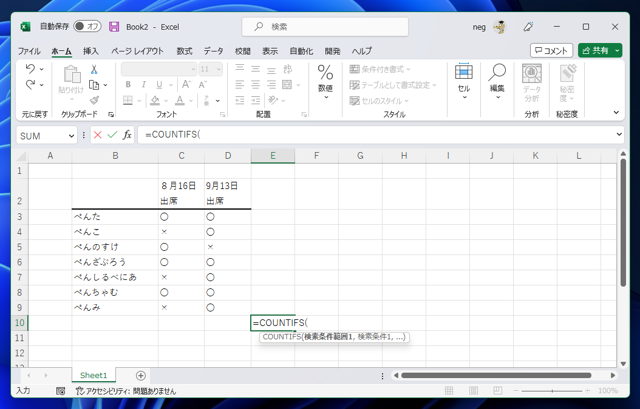This screenshot has width=640, height=409.
Task: Open the Data tab
Action: pyautogui.click(x=213, y=51)
